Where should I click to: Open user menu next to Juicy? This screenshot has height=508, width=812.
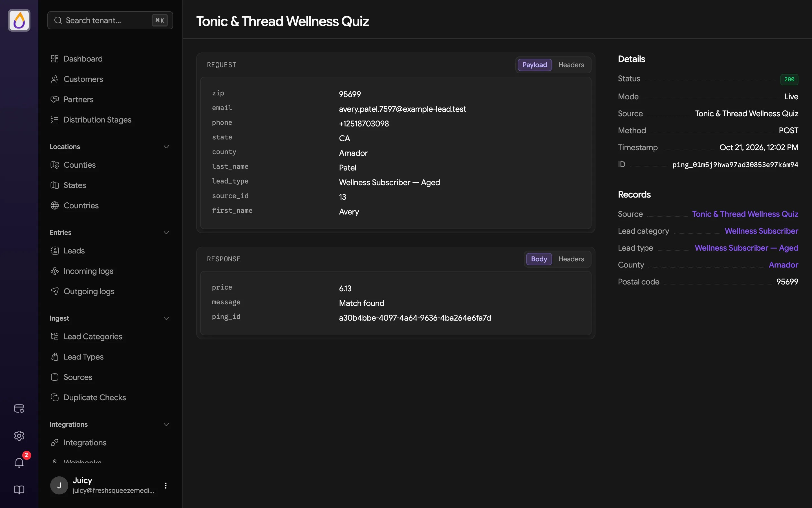coord(166,485)
